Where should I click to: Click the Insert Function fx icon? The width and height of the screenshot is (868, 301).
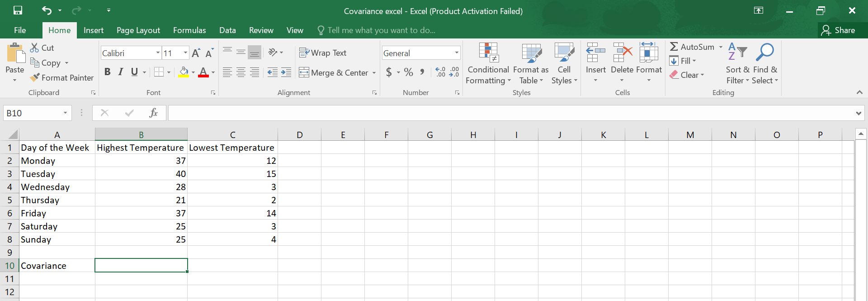click(153, 113)
